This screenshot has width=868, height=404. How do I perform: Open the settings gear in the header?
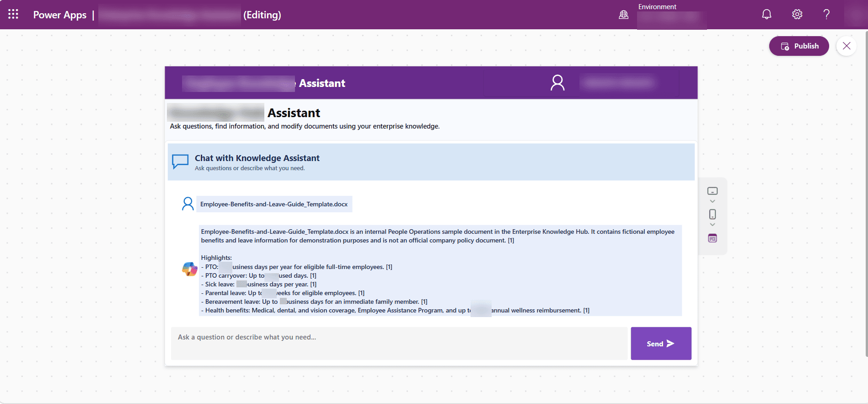[797, 14]
